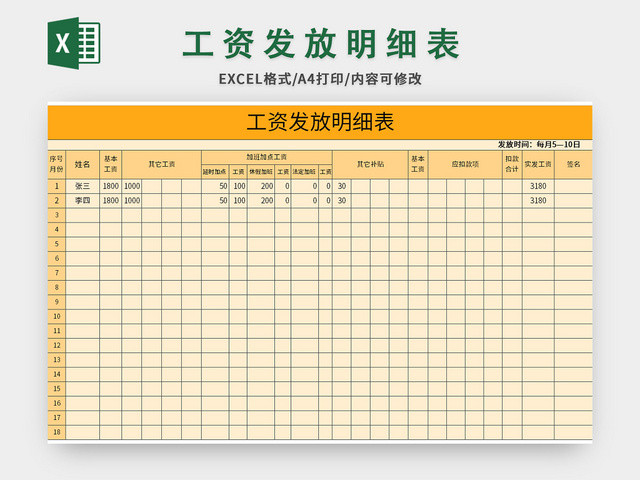Image resolution: width=640 pixels, height=480 pixels.
Task: Select the 姓名 column header
Action: tap(82, 164)
